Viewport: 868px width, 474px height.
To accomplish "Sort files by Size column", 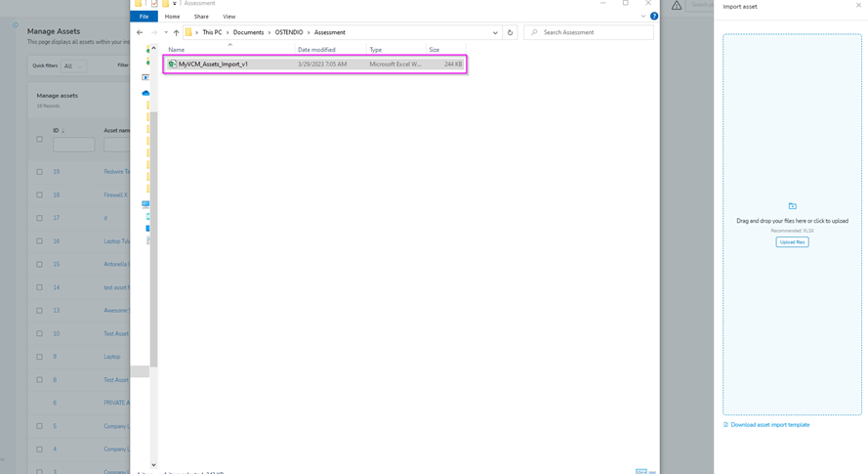I will [434, 50].
